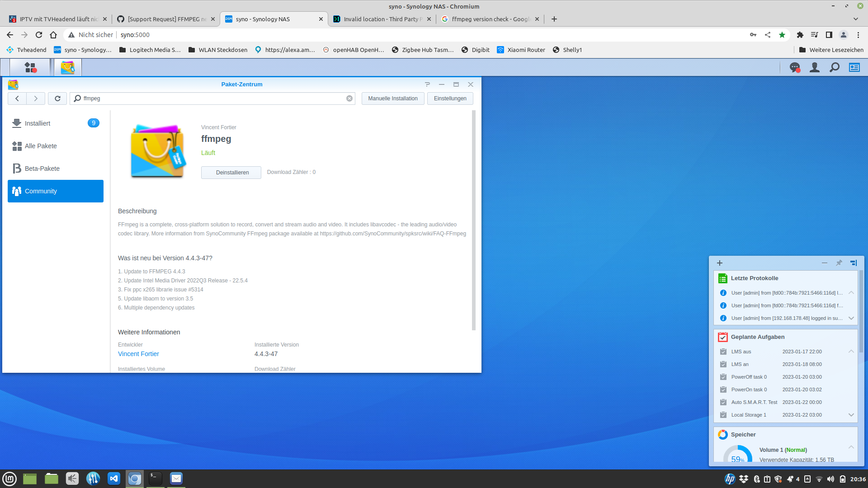This screenshot has height=488, width=868.
Task: Click ffmpeg package shopping bag image
Action: point(158,150)
